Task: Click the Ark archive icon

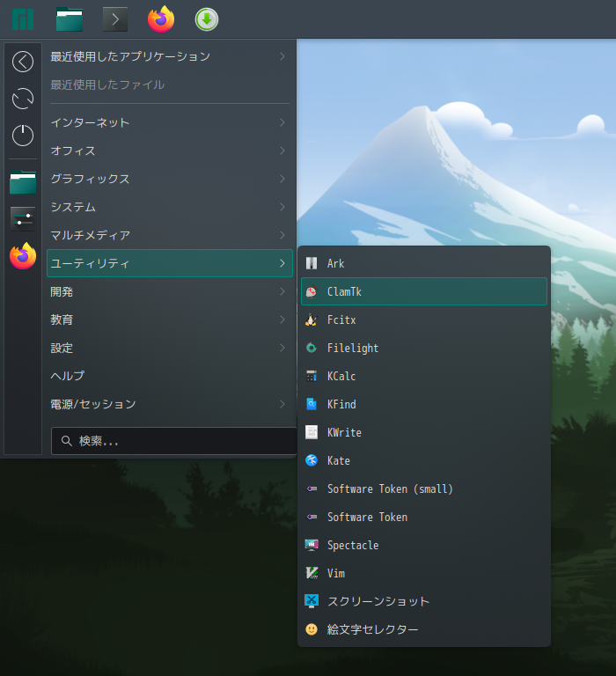Action: point(312,263)
